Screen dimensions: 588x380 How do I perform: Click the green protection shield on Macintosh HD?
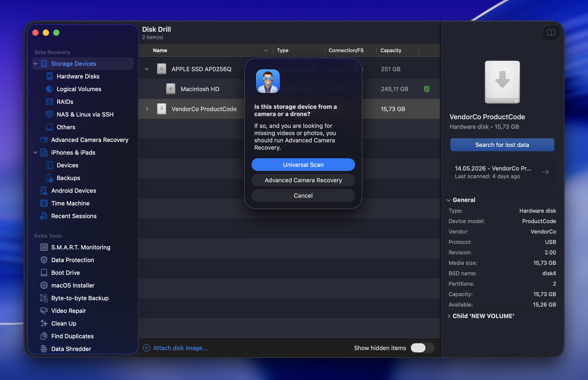coord(427,89)
